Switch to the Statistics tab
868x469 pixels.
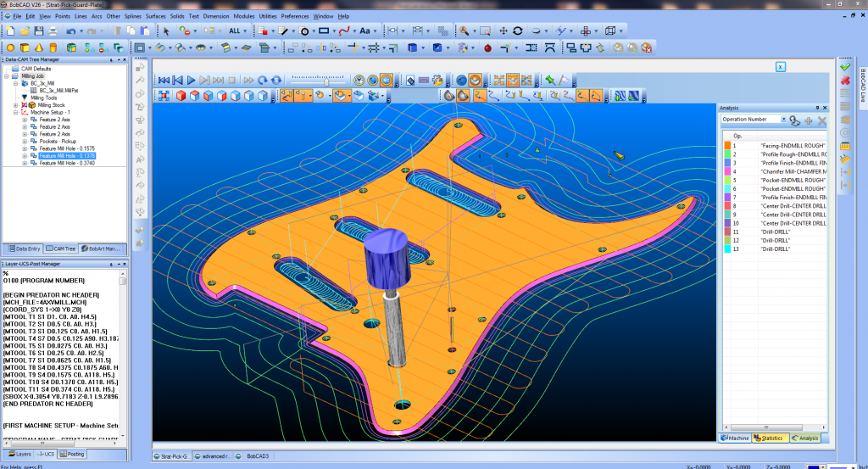[x=771, y=438]
